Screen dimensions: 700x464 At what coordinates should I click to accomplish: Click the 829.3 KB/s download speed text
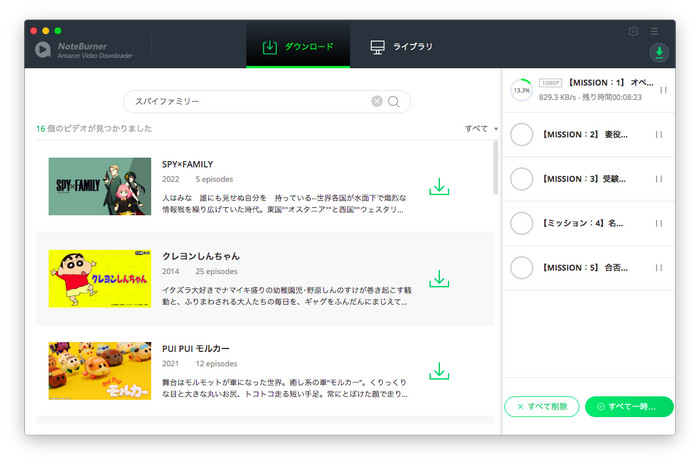[x=557, y=97]
